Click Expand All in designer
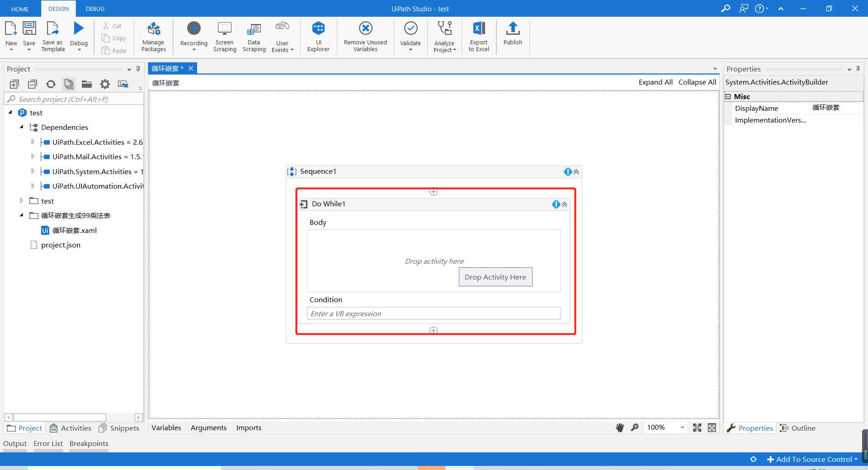868x470 pixels. tap(656, 82)
